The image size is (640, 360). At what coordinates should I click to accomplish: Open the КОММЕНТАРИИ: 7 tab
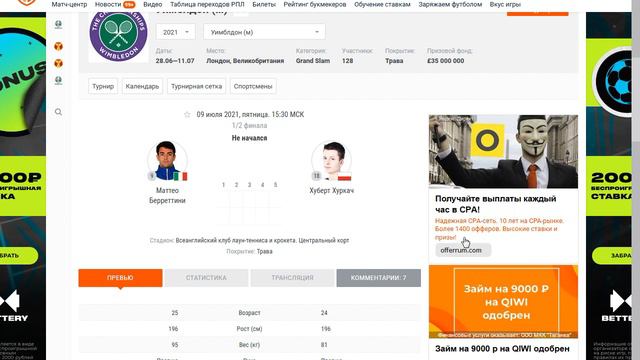tap(378, 278)
